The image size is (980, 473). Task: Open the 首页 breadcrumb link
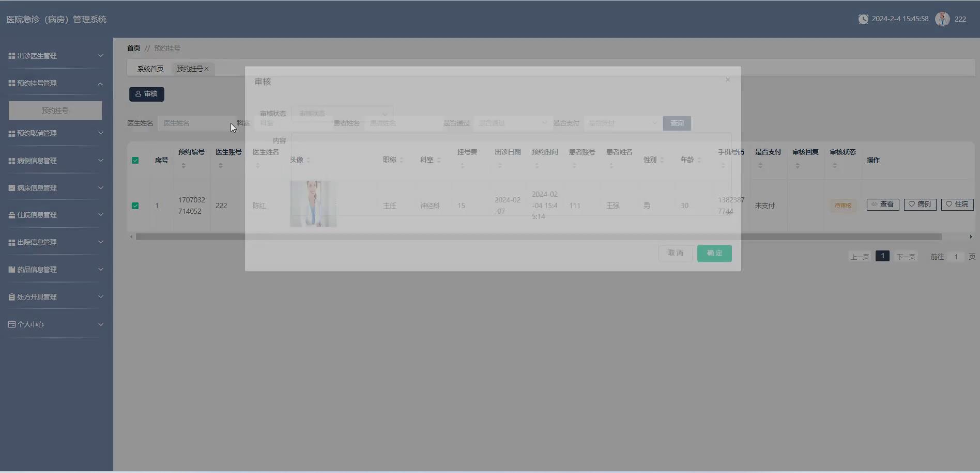(133, 48)
